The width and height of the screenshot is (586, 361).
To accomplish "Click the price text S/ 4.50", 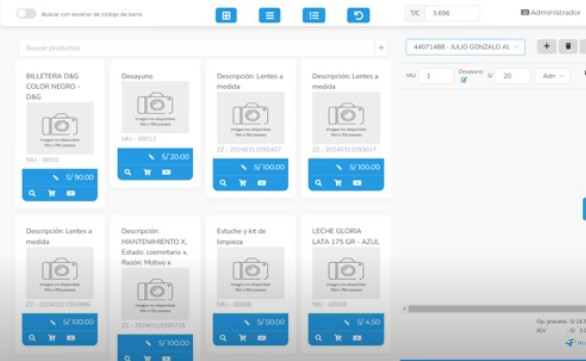I will pos(368,322).
